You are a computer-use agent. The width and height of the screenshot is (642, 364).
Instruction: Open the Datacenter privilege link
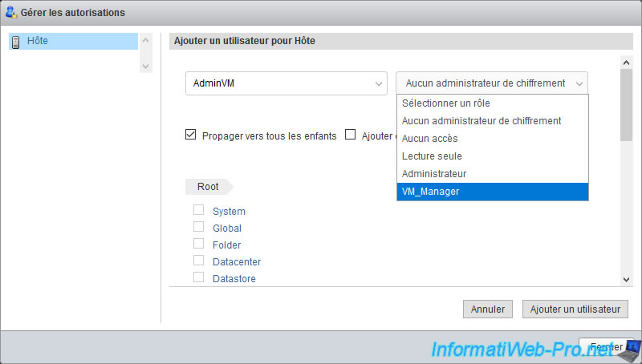click(237, 262)
